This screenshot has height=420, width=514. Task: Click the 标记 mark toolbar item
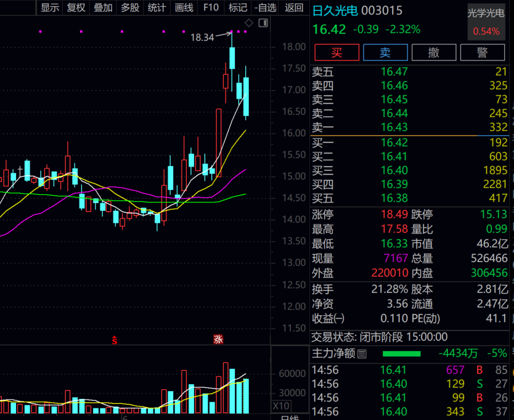pos(238,7)
